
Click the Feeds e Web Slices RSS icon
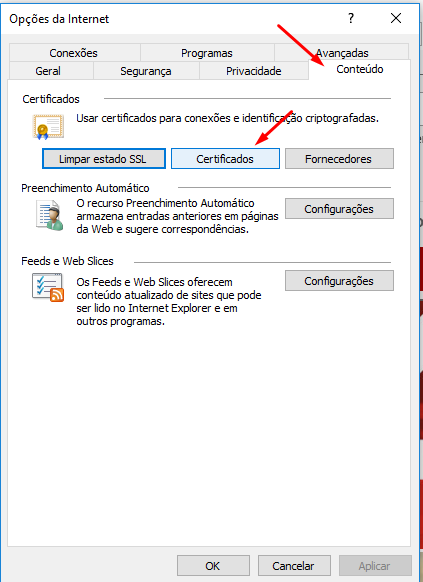coord(48,287)
